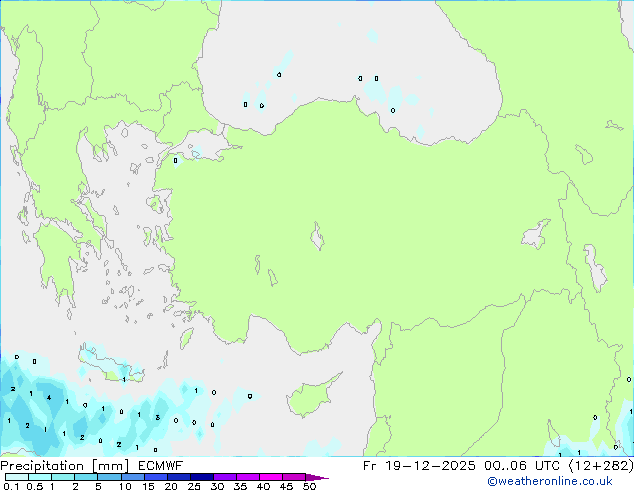The height and width of the screenshot is (490, 634).
Task: Select the 2–5 mm legend color
Action: tap(86, 477)
